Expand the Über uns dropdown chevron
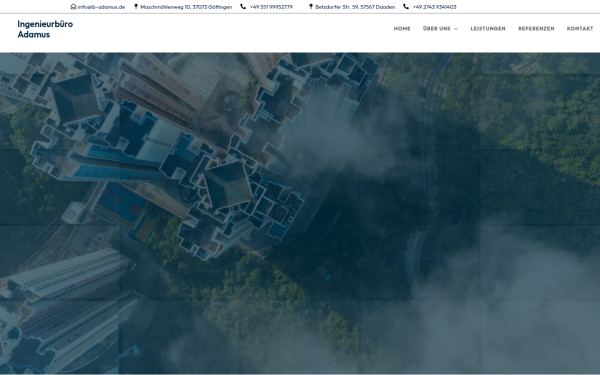Image resolution: width=600 pixels, height=375 pixels. [456, 29]
